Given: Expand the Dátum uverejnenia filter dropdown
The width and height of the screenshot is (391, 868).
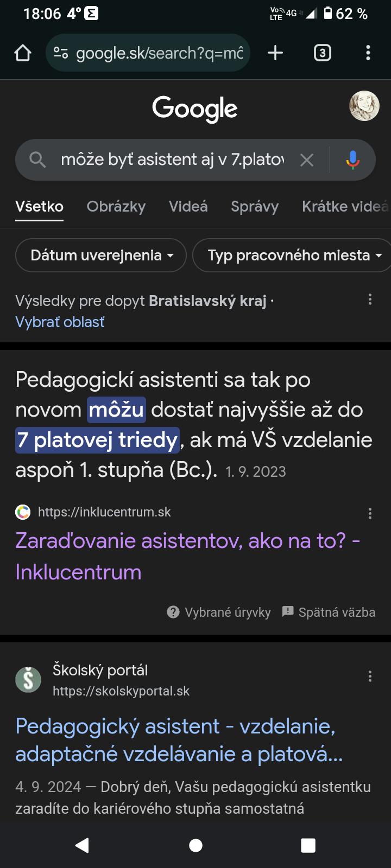Looking at the screenshot, I should tap(101, 255).
